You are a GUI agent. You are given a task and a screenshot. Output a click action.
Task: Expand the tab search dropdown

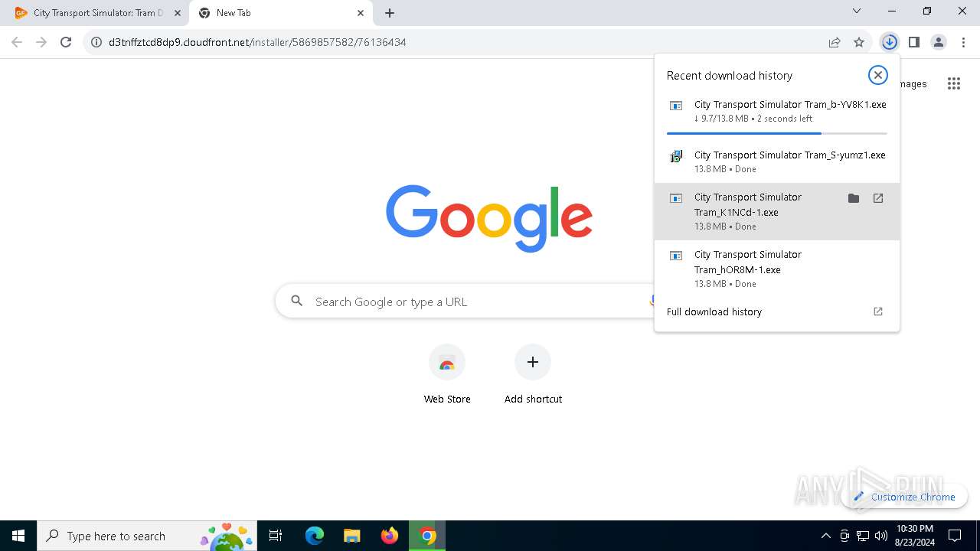click(x=857, y=11)
